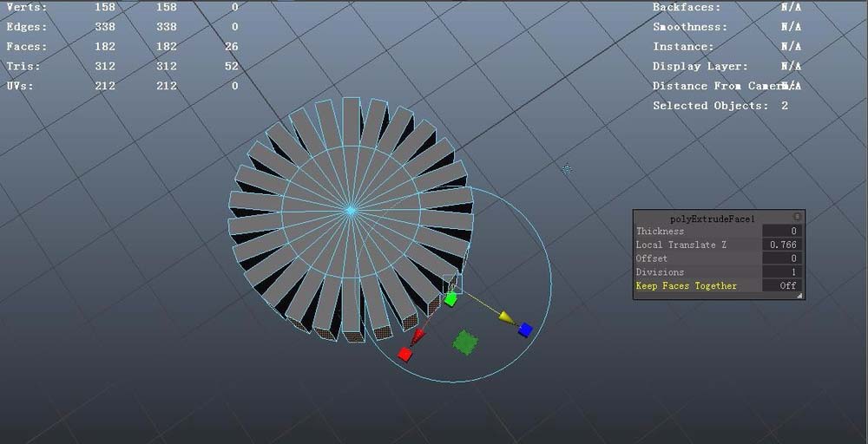
Task: Click the Selected Objects HUD entry
Action: tap(720, 106)
